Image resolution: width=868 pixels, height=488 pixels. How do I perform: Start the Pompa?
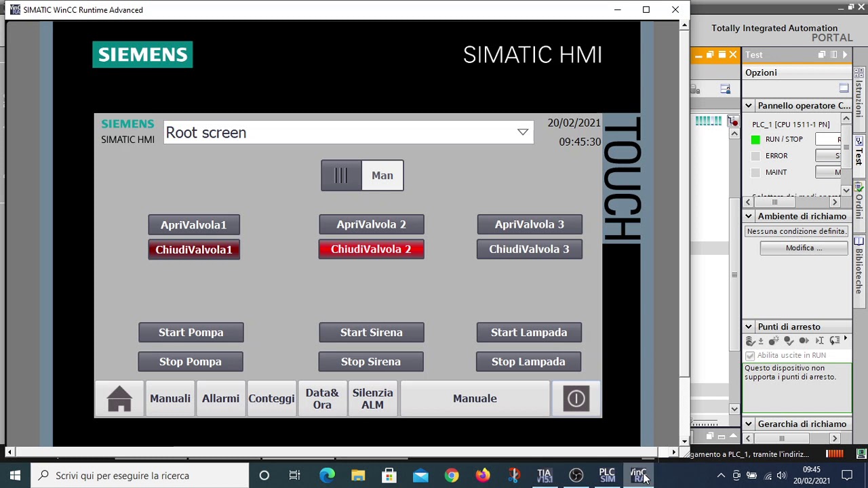[191, 332]
